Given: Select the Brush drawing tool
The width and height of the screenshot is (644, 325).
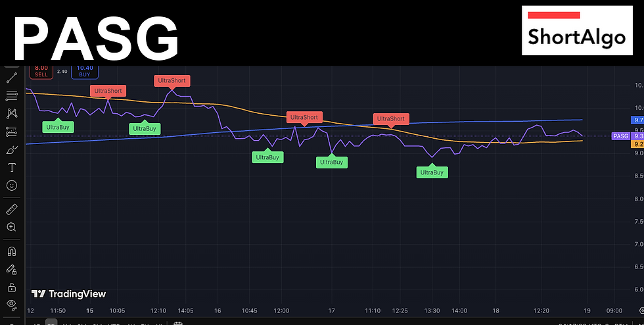Looking at the screenshot, I should pos(12,150).
